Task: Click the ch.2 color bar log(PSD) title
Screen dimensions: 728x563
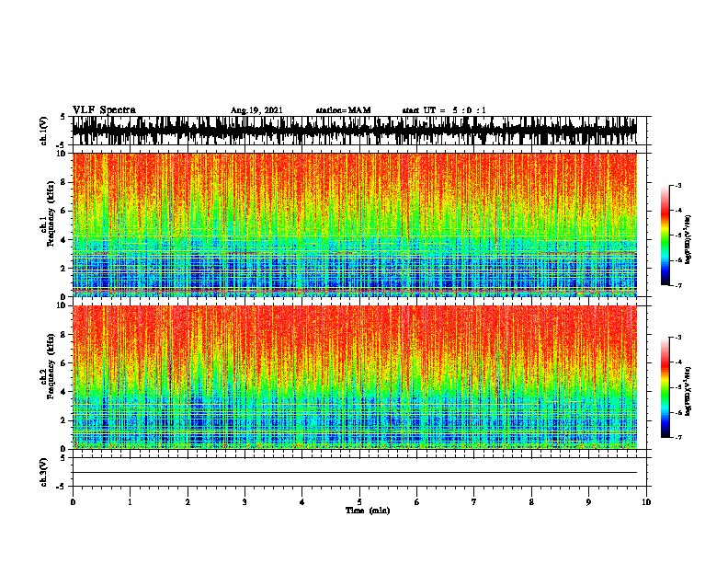Action: 688,391
